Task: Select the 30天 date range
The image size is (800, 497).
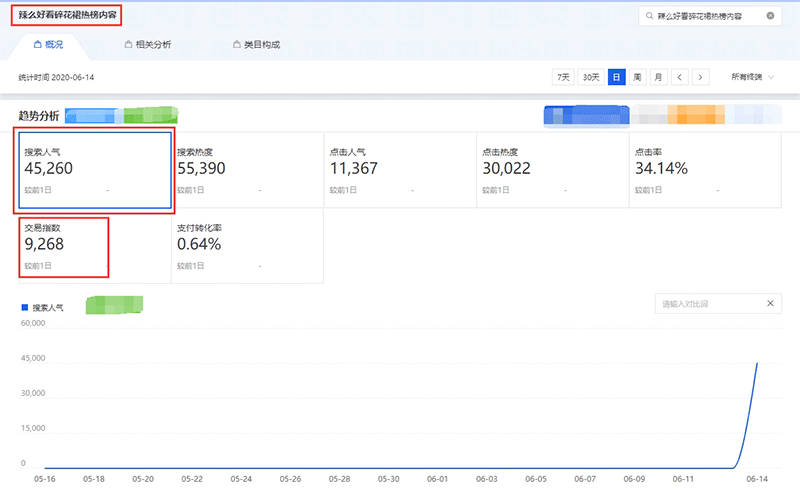Action: [592, 77]
